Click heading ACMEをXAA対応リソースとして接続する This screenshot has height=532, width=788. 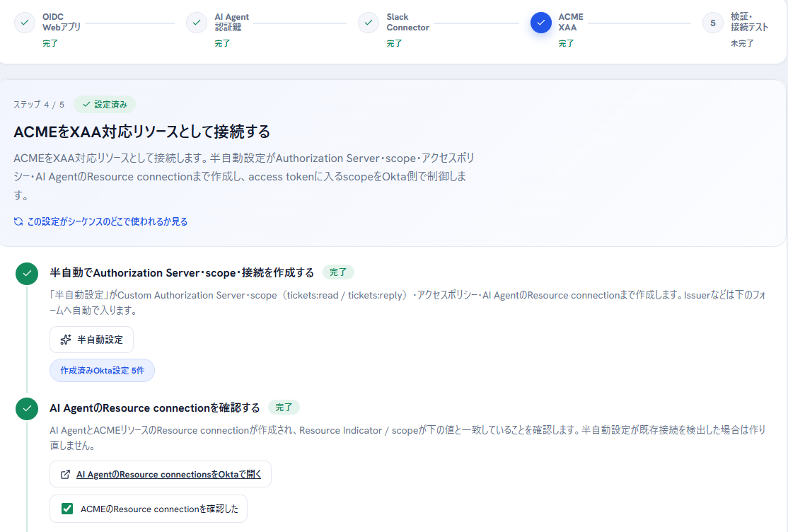point(141,132)
